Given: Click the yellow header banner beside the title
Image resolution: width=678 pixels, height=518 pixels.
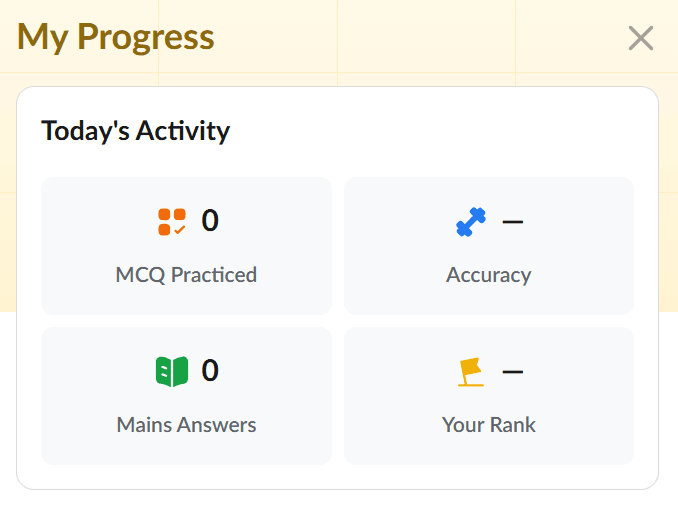Looking at the screenshot, I should click(420, 38).
